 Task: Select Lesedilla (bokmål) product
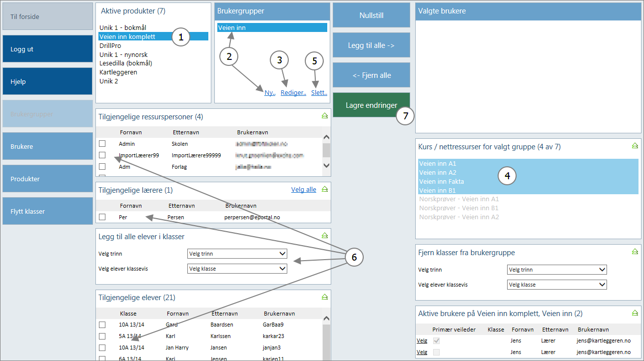[153, 63]
